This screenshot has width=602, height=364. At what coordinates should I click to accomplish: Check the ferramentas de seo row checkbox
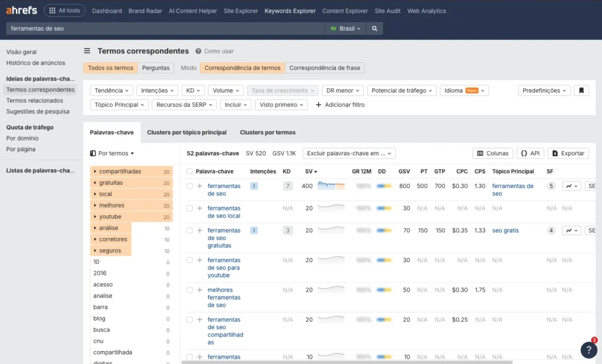[x=190, y=186]
